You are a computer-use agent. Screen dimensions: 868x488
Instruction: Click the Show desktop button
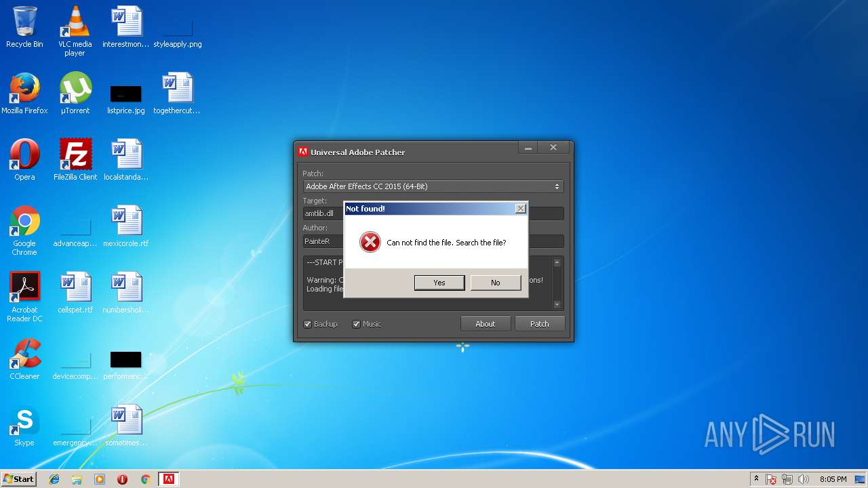[861, 479]
